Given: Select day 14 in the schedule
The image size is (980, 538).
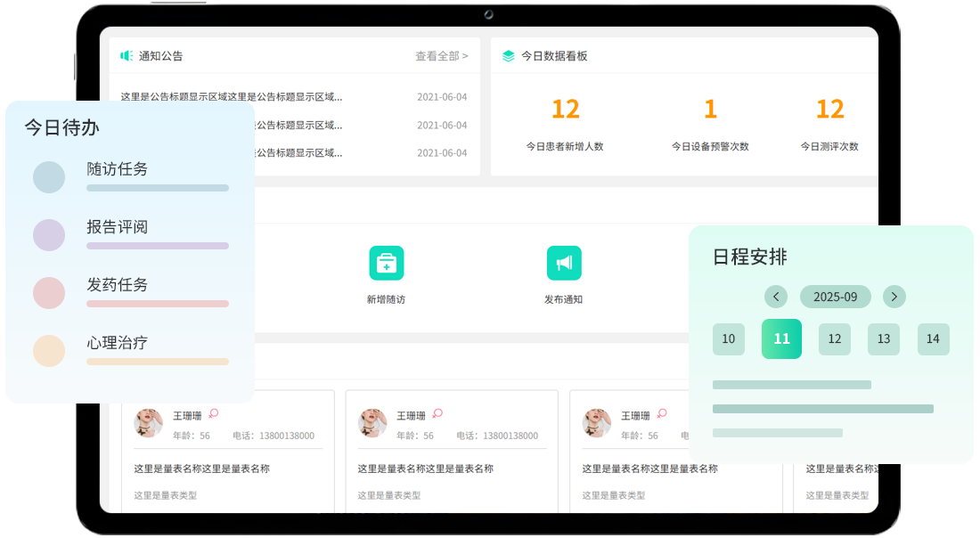Looking at the screenshot, I should [x=933, y=339].
